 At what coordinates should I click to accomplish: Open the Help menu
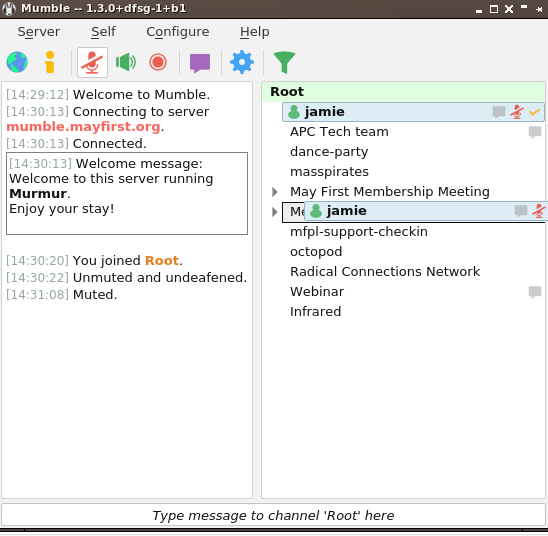pyautogui.click(x=254, y=32)
